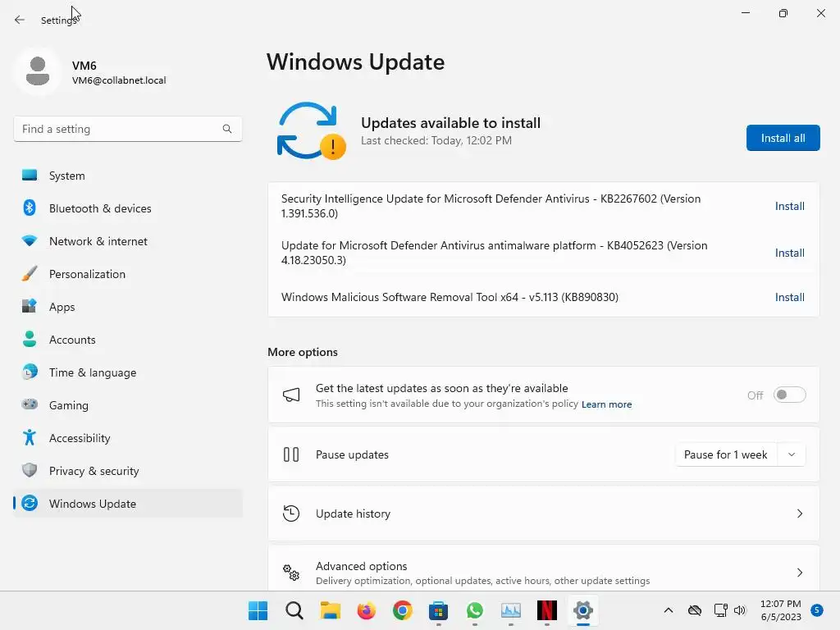Open the clock showing 12:07 PM
Screen dimensions: 840x630
coord(781,610)
